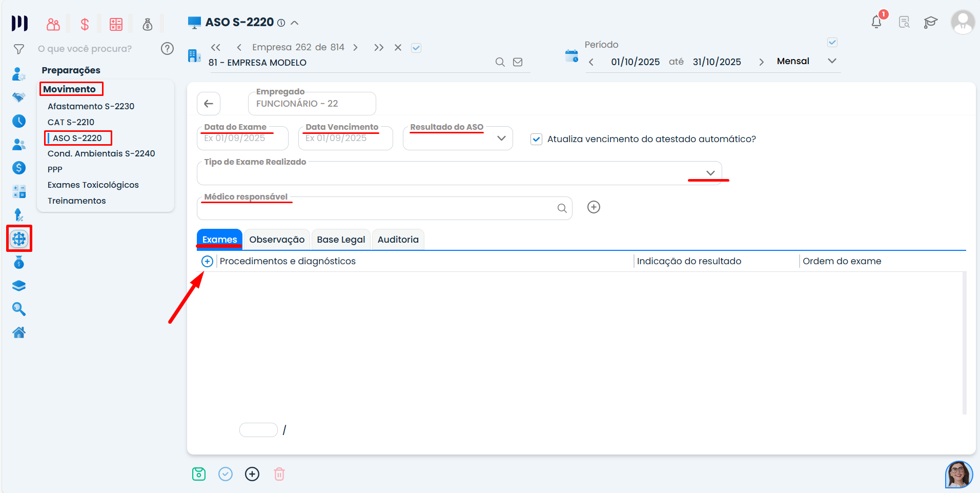980x493 pixels.
Task: Click the Data do Exame field
Action: (x=242, y=139)
